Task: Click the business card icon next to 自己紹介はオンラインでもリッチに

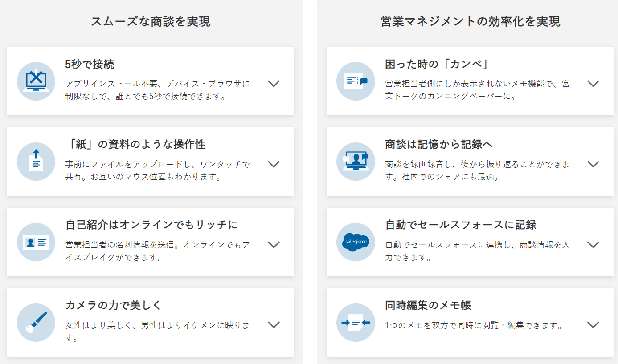Action: [36, 242]
